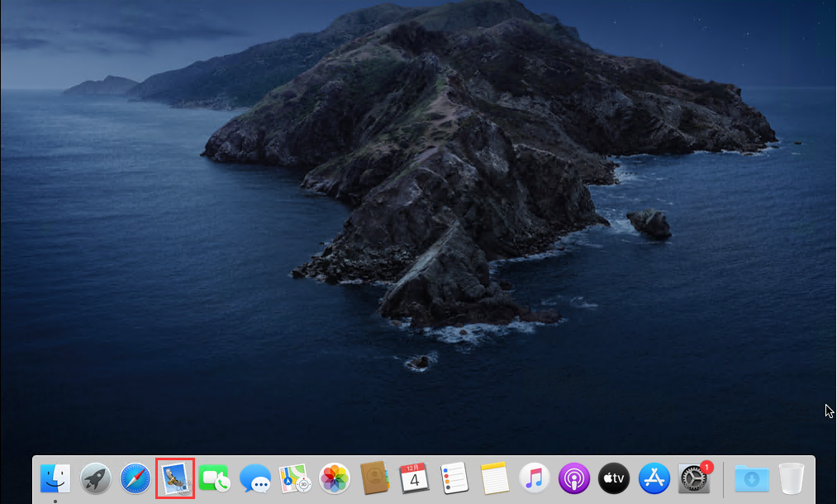Open the Apple TV app

point(614,478)
